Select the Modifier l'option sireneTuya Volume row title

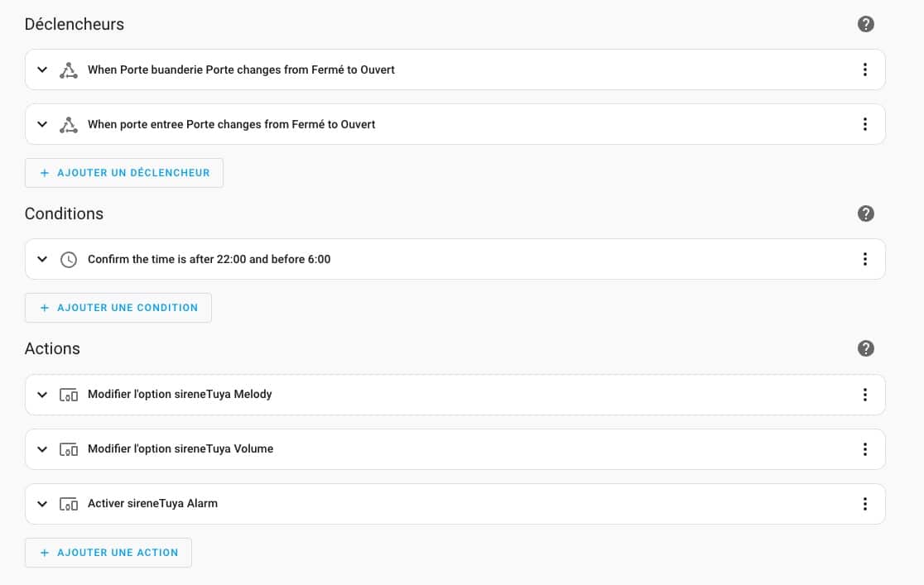[x=180, y=449]
